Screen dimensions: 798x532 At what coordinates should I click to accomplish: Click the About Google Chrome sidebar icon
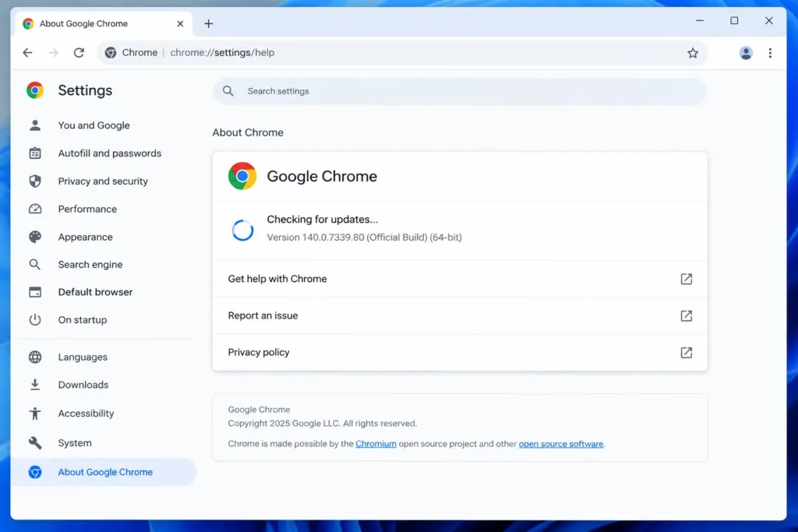click(35, 472)
